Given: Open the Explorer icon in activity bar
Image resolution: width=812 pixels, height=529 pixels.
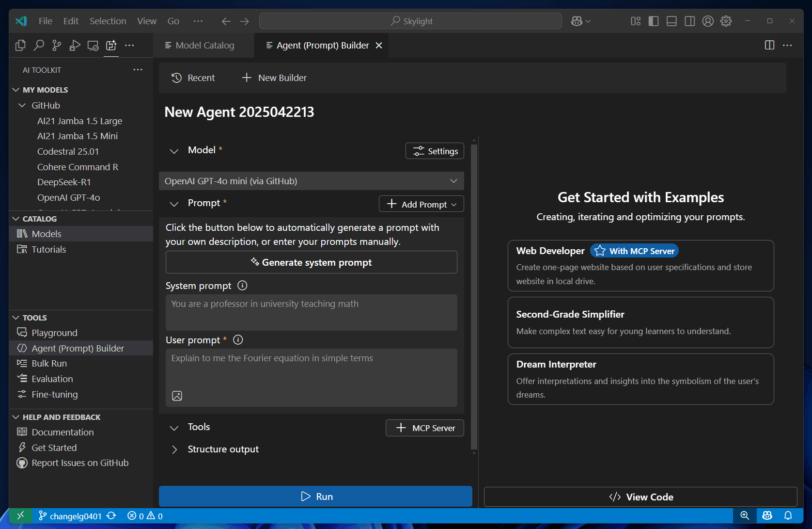Looking at the screenshot, I should [20, 45].
